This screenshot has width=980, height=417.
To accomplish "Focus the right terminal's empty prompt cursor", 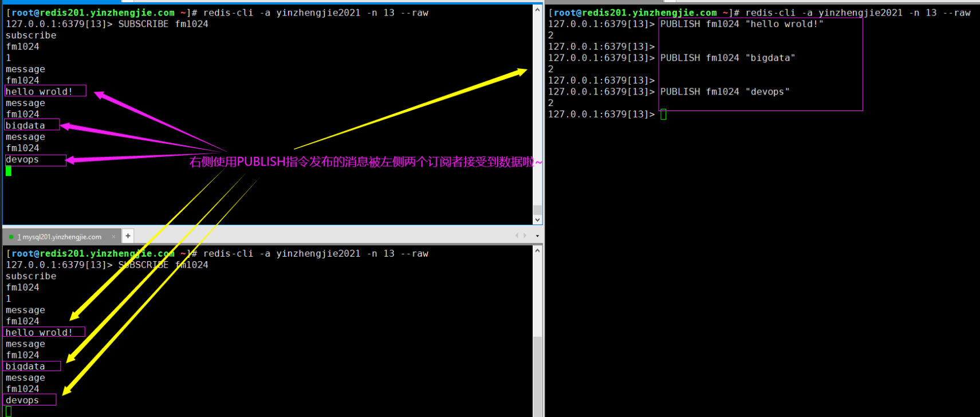I will (x=663, y=115).
